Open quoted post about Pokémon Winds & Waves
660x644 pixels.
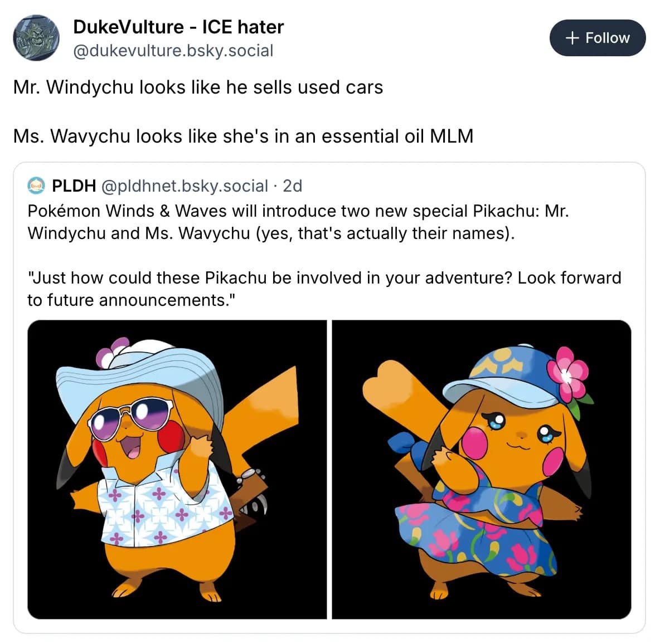329,398
